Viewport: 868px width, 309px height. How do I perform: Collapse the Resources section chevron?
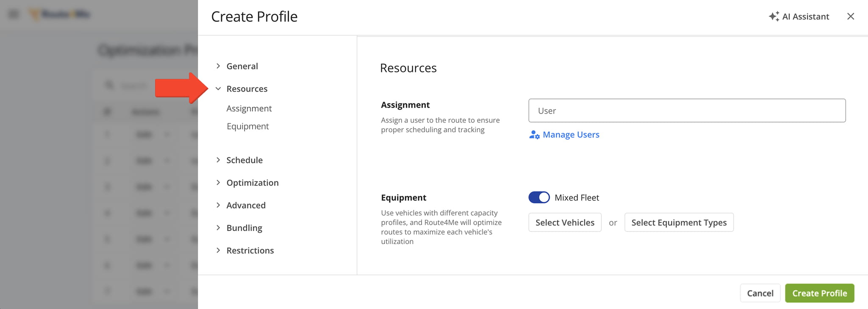[218, 89]
